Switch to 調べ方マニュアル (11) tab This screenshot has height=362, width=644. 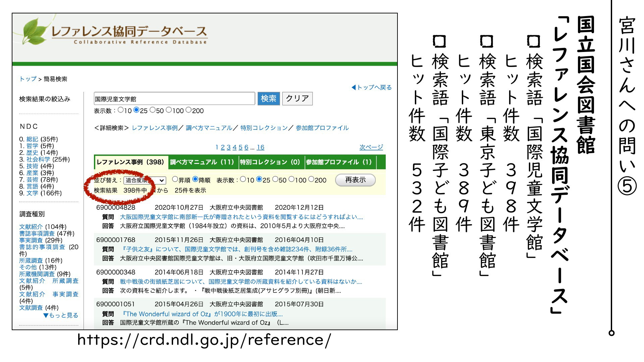[202, 162]
